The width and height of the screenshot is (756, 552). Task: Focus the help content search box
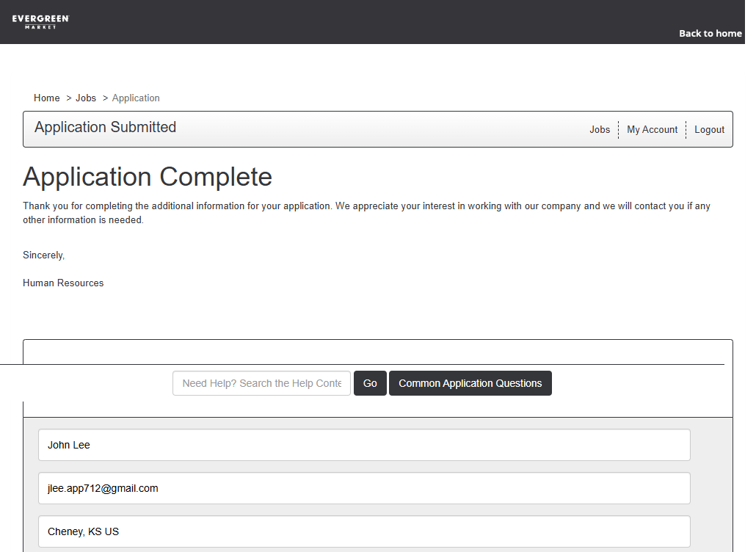261,383
